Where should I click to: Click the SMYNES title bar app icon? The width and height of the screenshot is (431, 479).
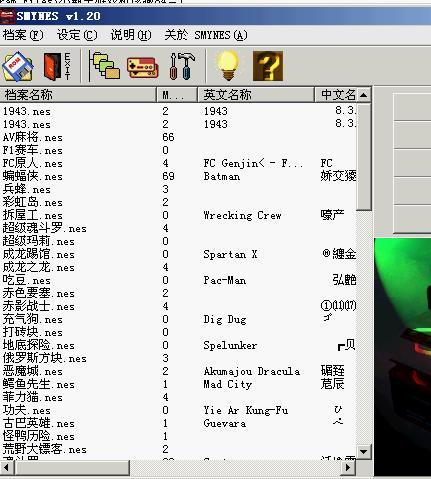(7, 16)
